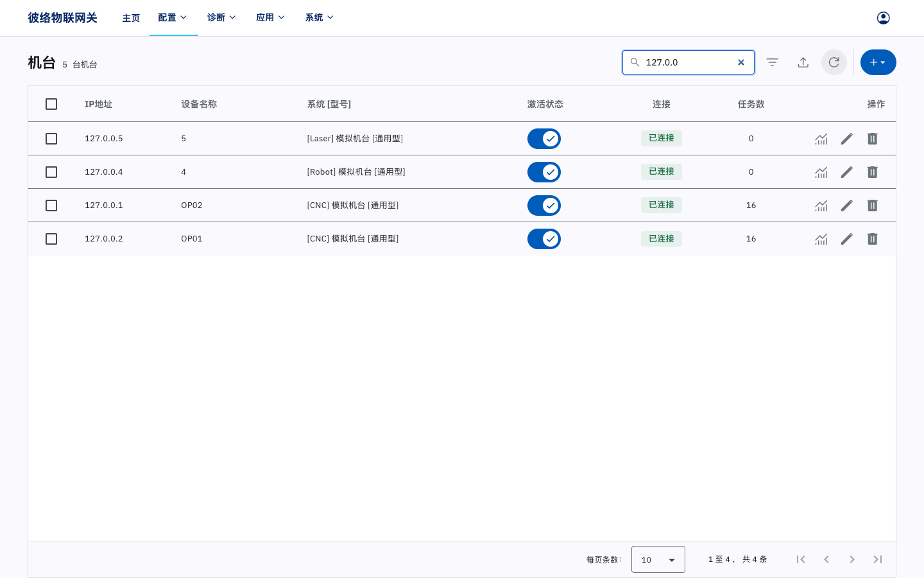Click the upload/export icon
The width and height of the screenshot is (924, 578).
[803, 62]
